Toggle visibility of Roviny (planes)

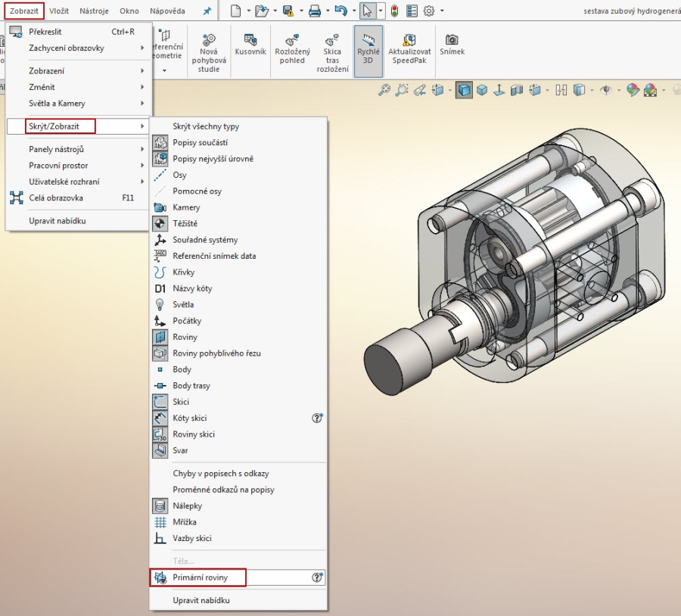(x=185, y=337)
